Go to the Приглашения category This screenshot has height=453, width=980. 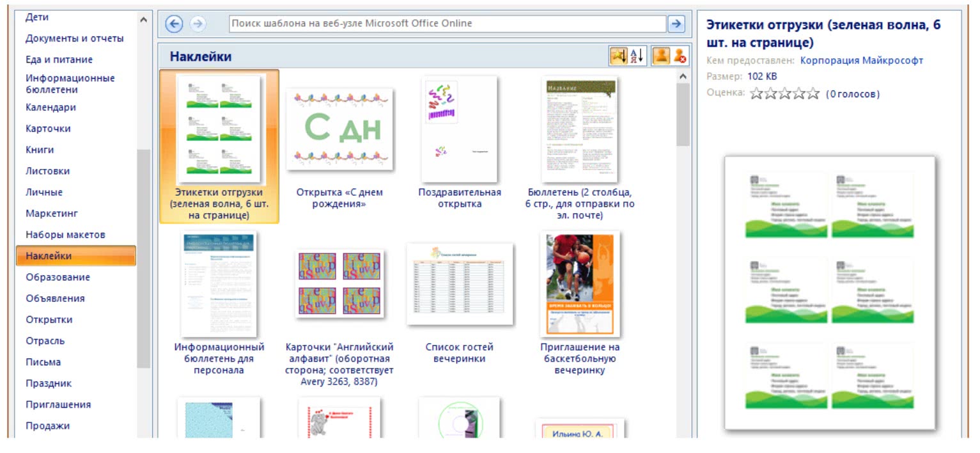coord(58,404)
